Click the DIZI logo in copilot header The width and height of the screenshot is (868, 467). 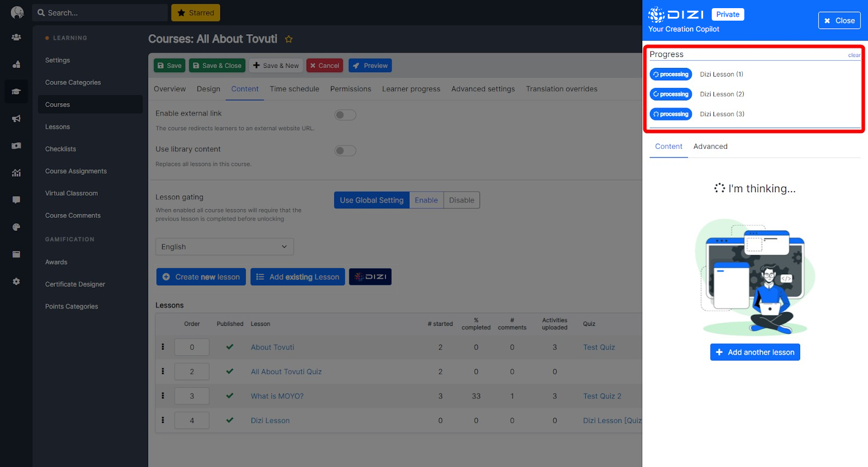click(x=676, y=14)
